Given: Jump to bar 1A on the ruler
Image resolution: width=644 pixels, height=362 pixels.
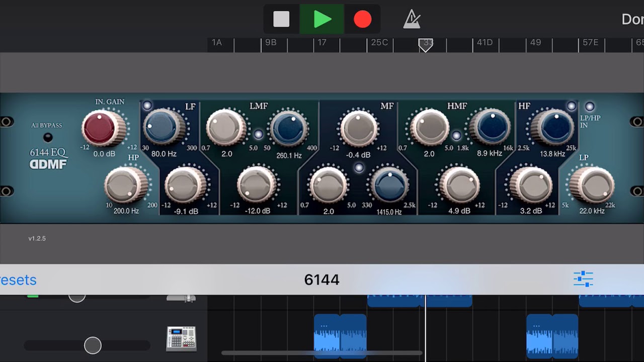Looking at the screenshot, I should 217,42.
